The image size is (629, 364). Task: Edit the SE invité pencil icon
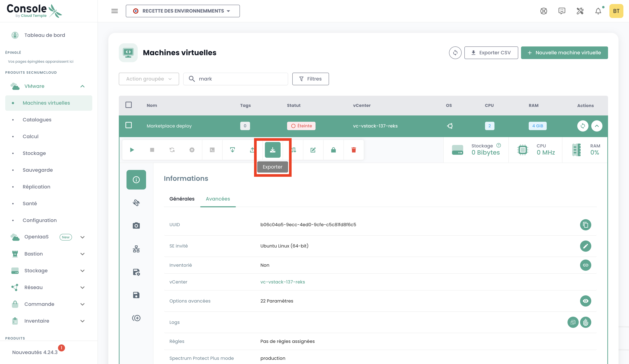pos(585,246)
